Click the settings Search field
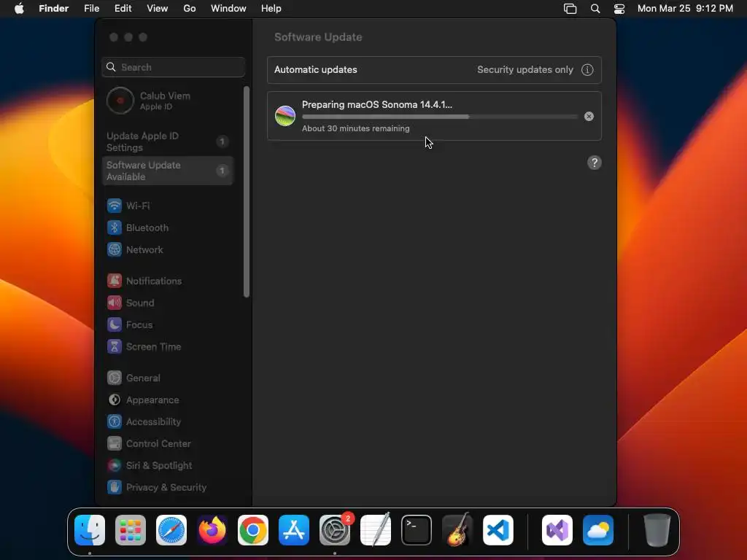 [174, 67]
